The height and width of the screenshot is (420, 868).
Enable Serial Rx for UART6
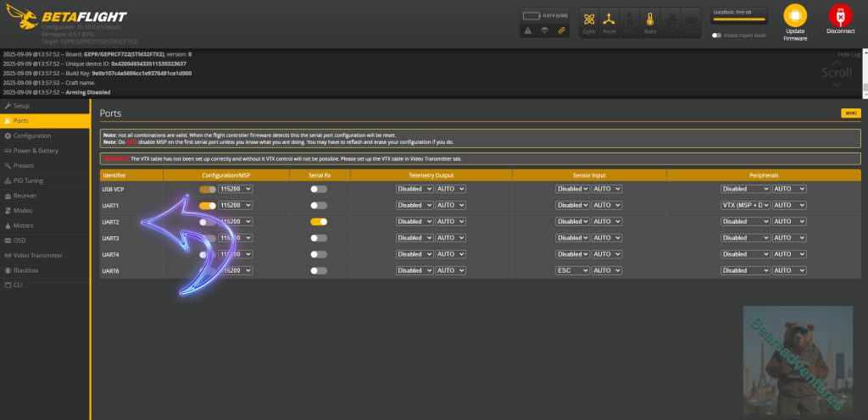click(319, 271)
